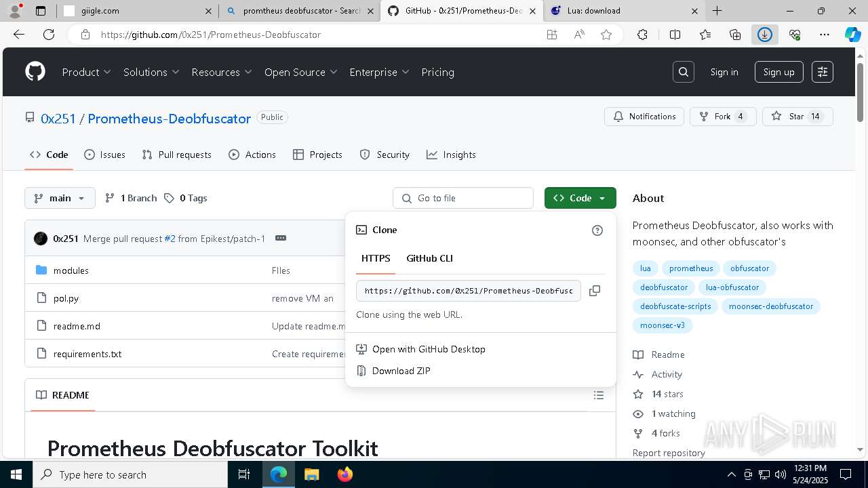868x488 pixels.
Task: Expand the Solutions menu
Action: click(x=151, y=72)
